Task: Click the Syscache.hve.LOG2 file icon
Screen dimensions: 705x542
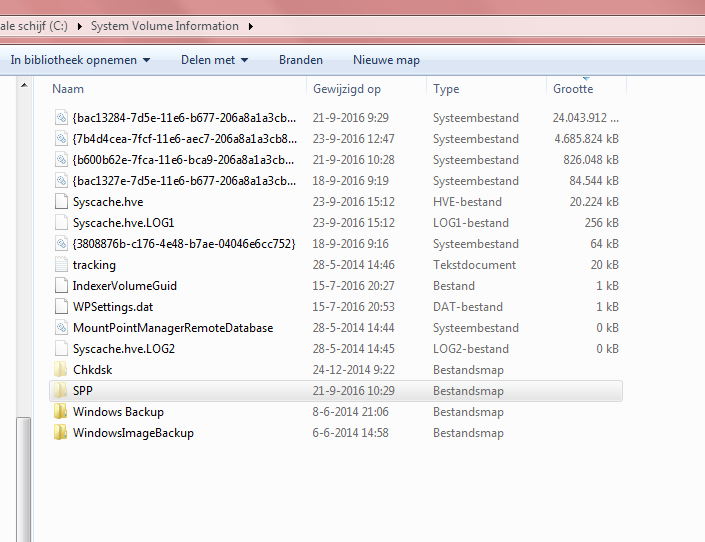Action: click(x=61, y=349)
